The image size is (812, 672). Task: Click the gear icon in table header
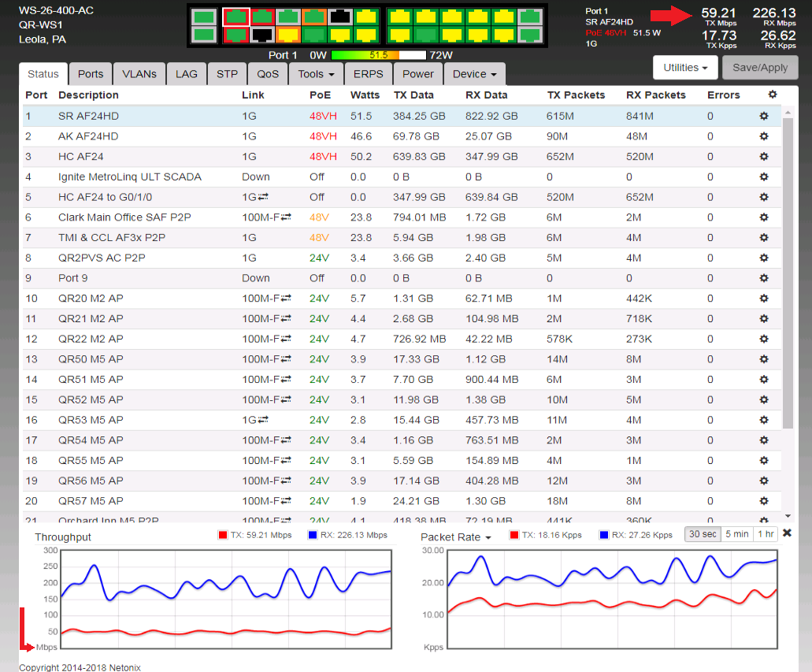click(772, 95)
